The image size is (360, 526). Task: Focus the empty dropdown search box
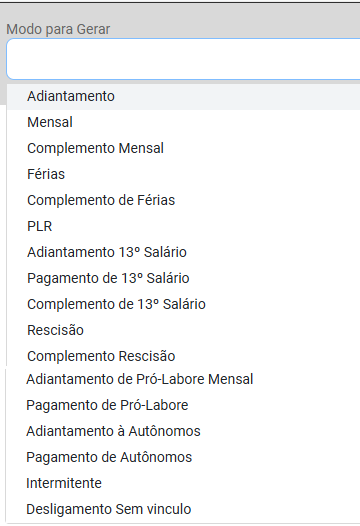(183, 59)
